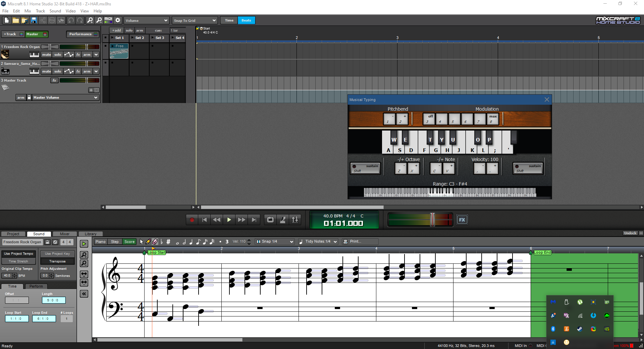Open the piano keyboard icon on Freedom Rock Organ

34,55
